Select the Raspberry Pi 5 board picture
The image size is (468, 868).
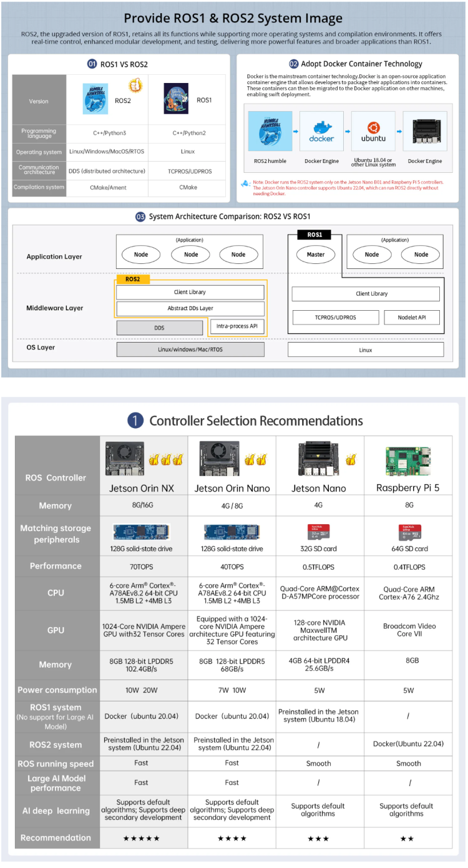click(x=407, y=461)
